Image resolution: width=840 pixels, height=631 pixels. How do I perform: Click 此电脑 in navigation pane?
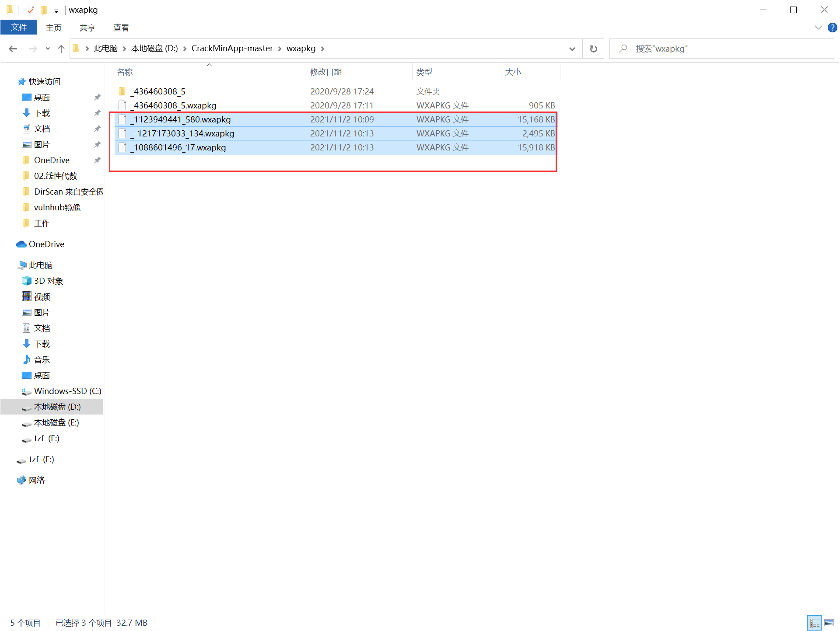pos(40,265)
